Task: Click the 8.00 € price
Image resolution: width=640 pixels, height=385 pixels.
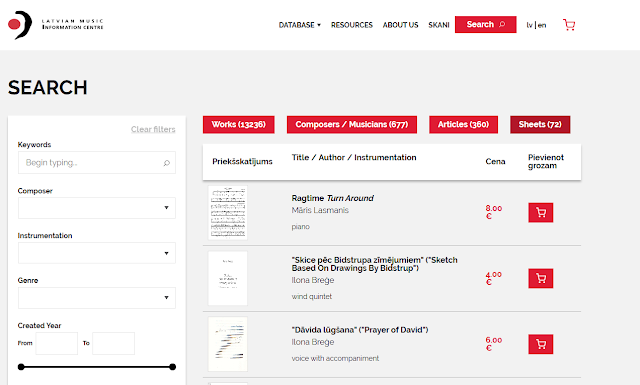Action: [x=493, y=212]
